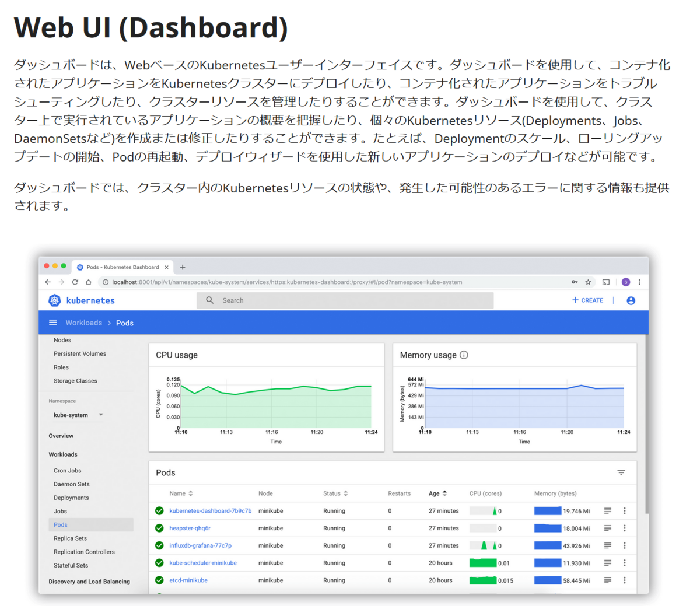Open Overview in sidebar

61,436
